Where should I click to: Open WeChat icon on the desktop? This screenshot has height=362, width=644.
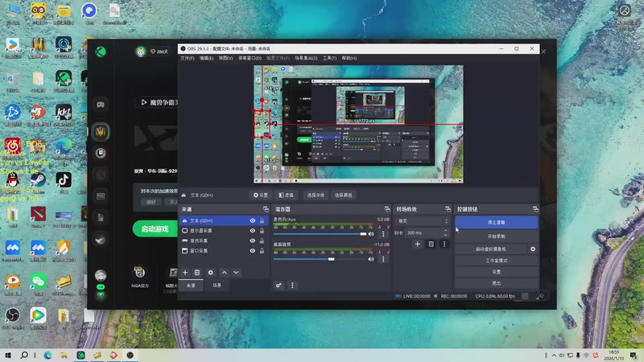tap(38, 283)
